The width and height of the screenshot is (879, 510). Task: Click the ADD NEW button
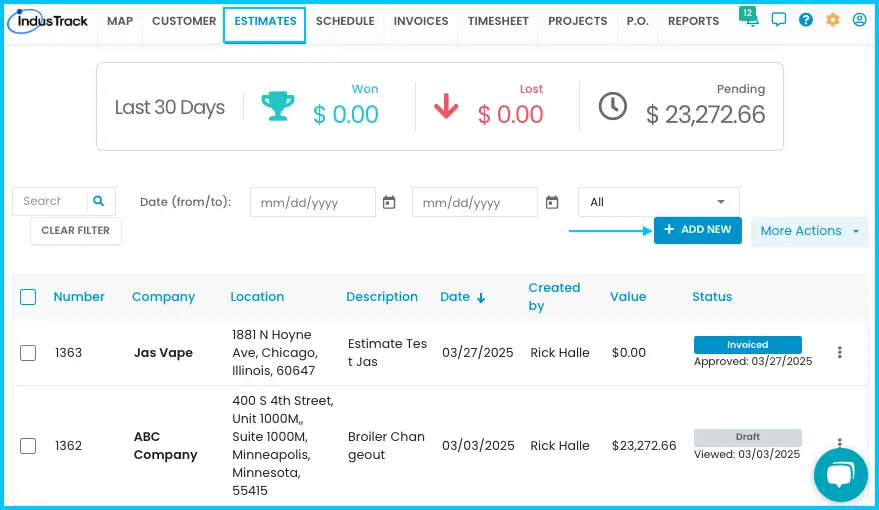tap(697, 230)
